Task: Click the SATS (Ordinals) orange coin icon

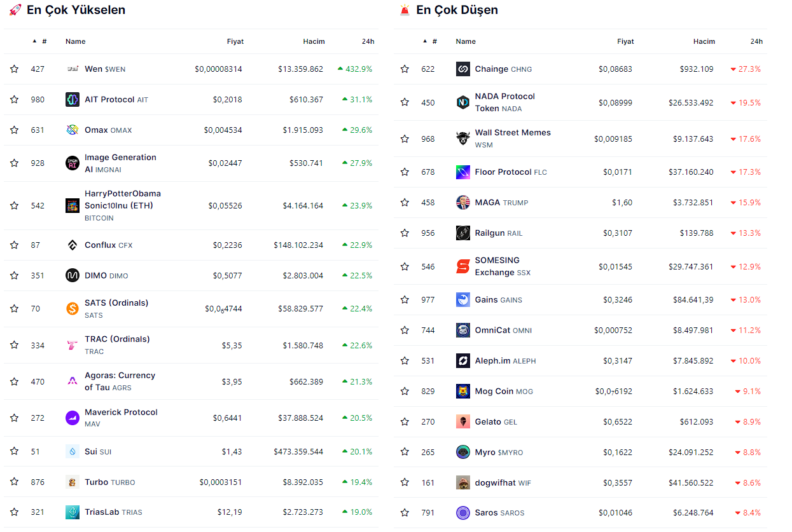Action: (73, 309)
